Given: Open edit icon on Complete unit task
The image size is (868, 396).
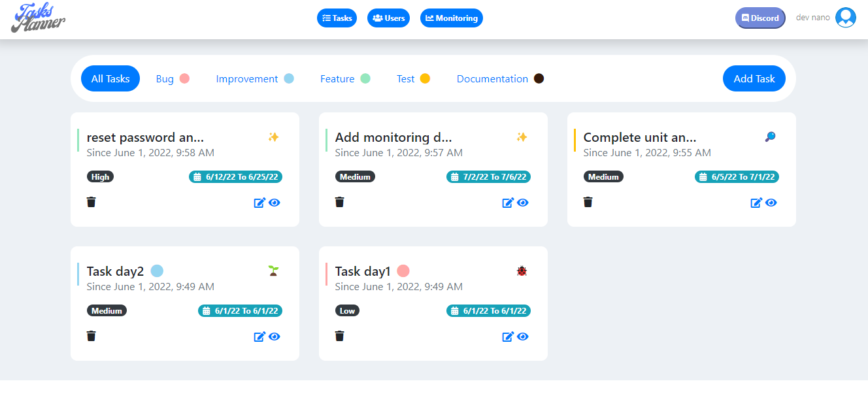Looking at the screenshot, I should (756, 203).
